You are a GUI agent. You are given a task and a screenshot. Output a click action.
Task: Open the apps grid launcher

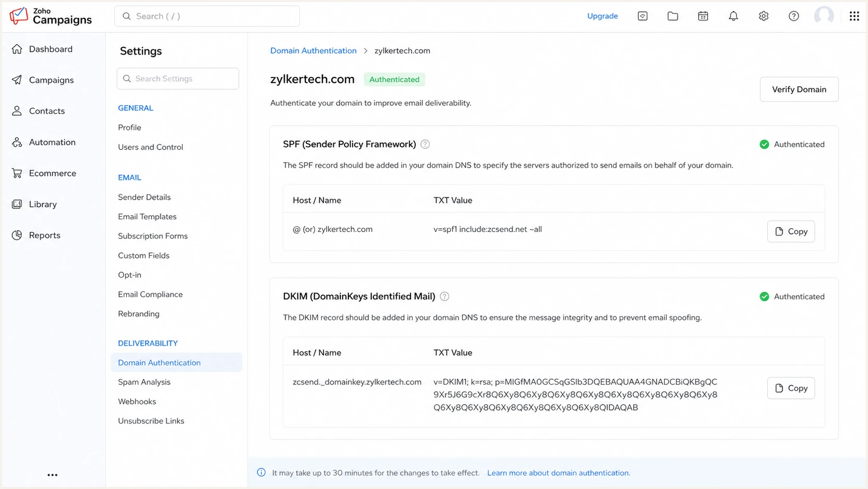click(x=854, y=16)
